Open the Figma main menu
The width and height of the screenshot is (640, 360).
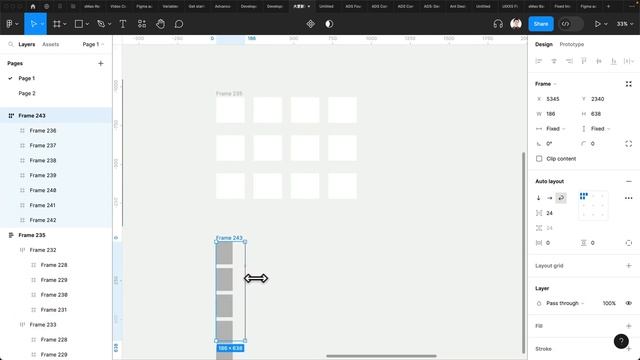(x=12, y=24)
